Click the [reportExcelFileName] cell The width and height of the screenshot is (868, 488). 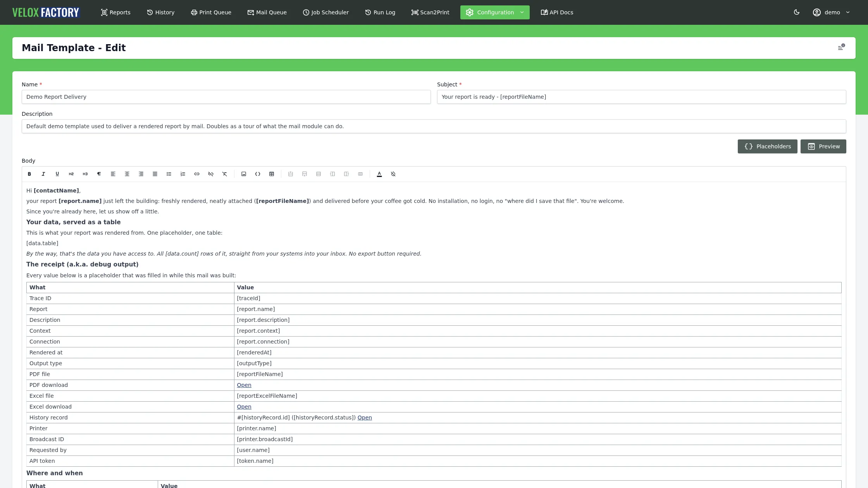(538, 396)
